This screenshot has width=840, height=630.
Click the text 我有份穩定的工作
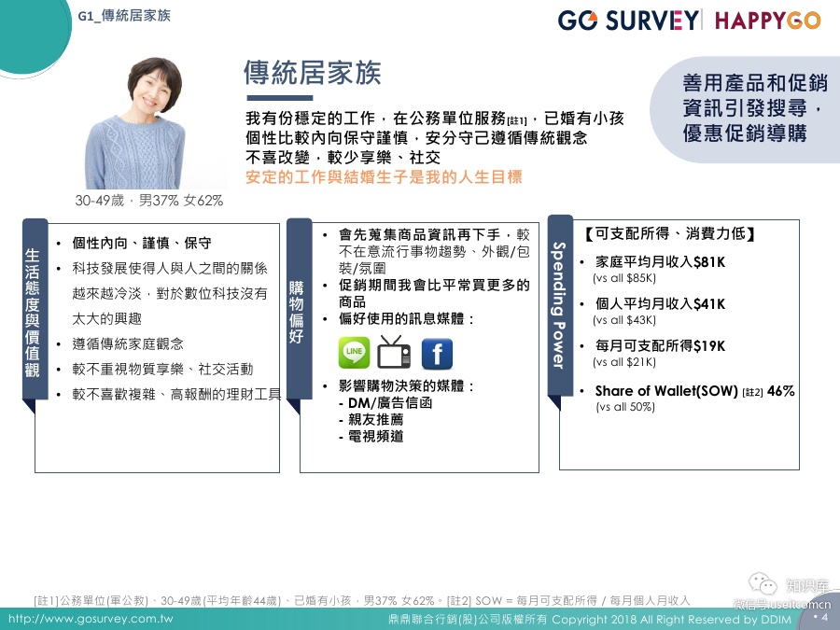pyautogui.click(x=311, y=118)
